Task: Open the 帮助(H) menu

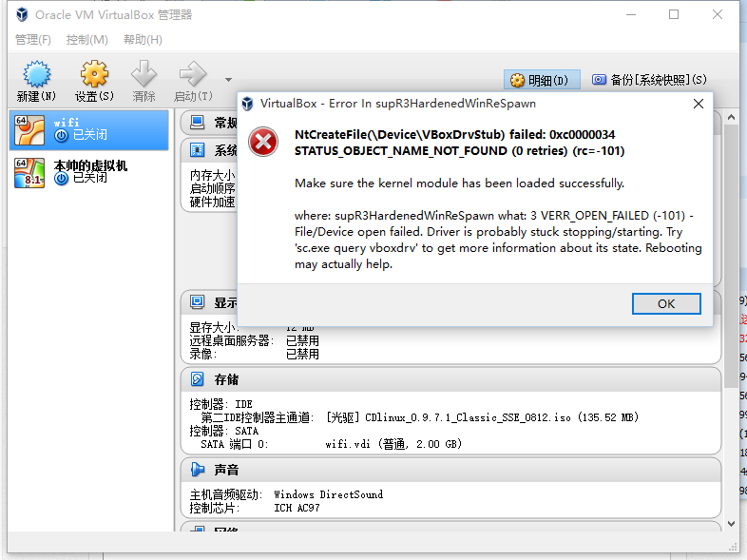Action: point(143,40)
